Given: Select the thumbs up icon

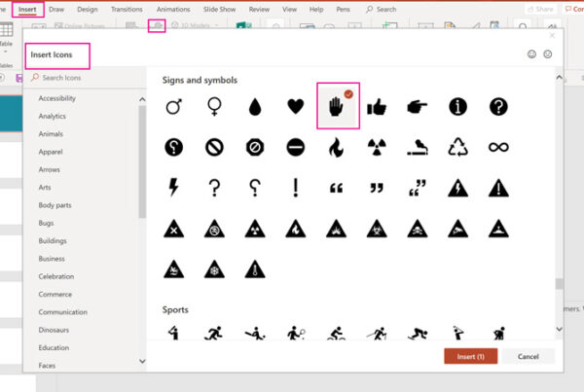Looking at the screenshot, I should point(377,107).
